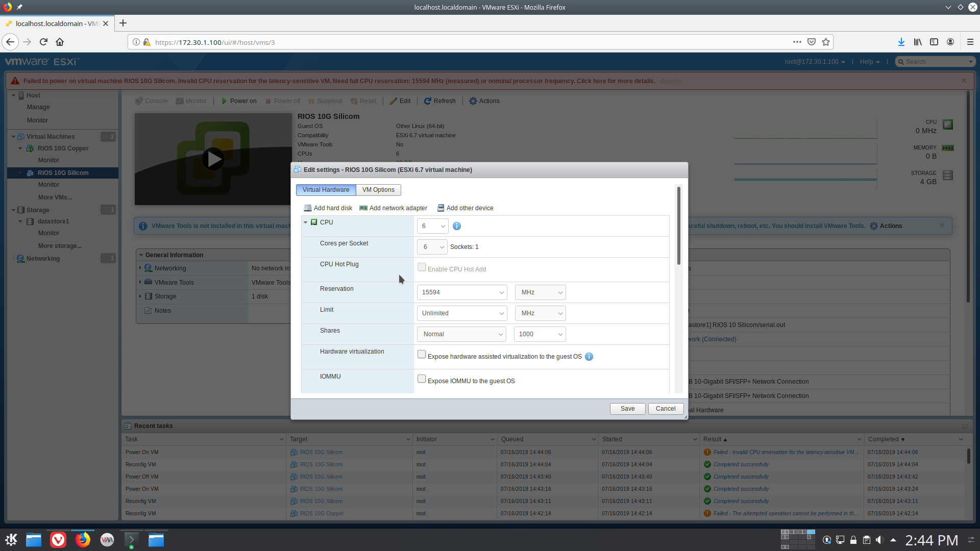Image resolution: width=980 pixels, height=551 pixels.
Task: Open Limit Unlimited combo box
Action: point(462,313)
